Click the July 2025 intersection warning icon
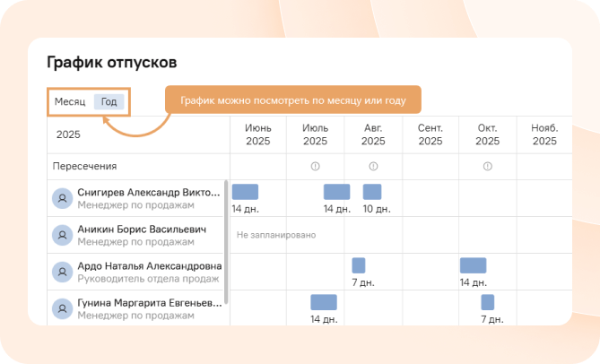600x364 pixels. click(x=315, y=167)
